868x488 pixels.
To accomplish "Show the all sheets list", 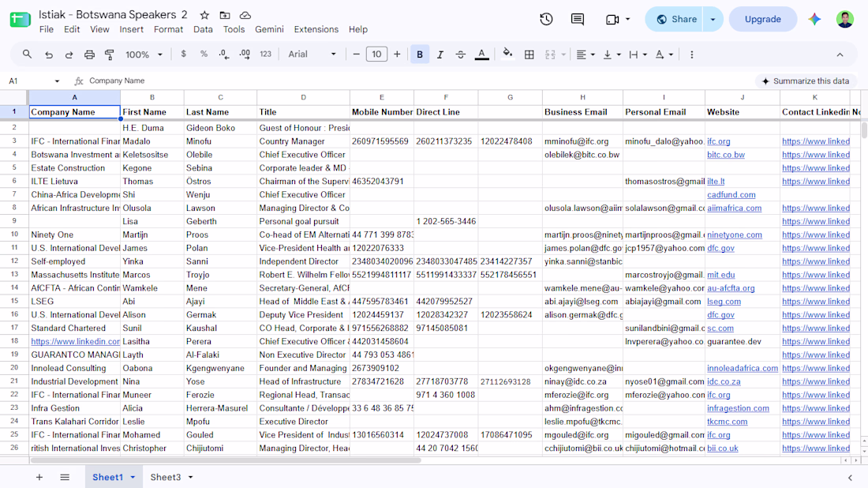I will (65, 477).
